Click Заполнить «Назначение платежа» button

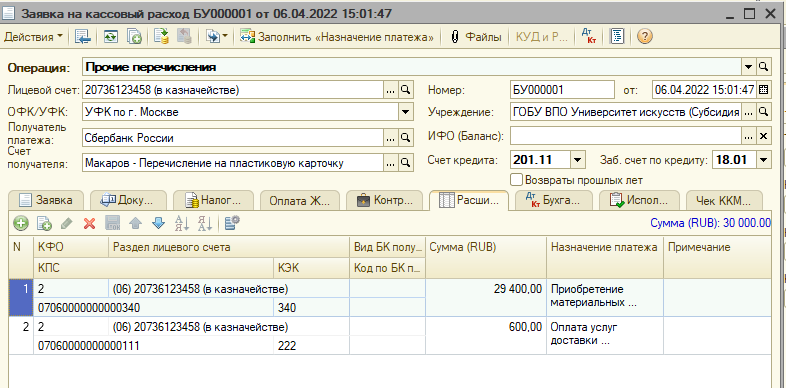[337, 37]
